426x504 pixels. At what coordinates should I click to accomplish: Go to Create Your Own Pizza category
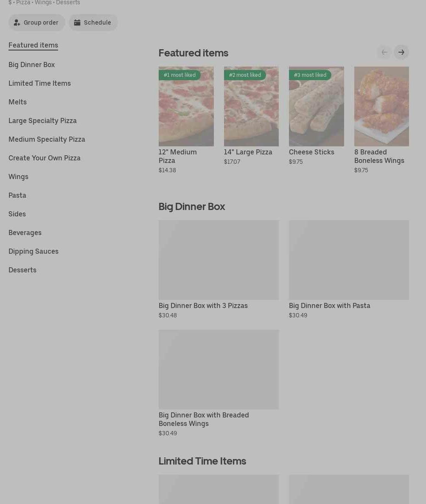tap(45, 158)
